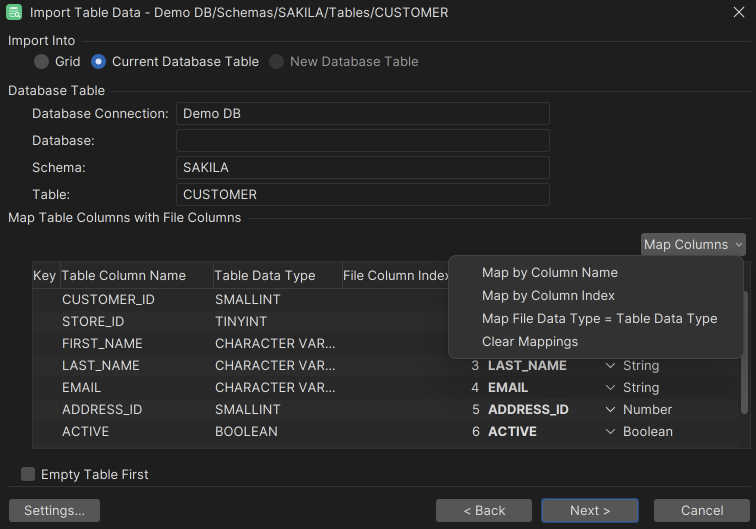Enable the Empty Table First checkbox
This screenshot has width=756, height=529.
tap(28, 474)
